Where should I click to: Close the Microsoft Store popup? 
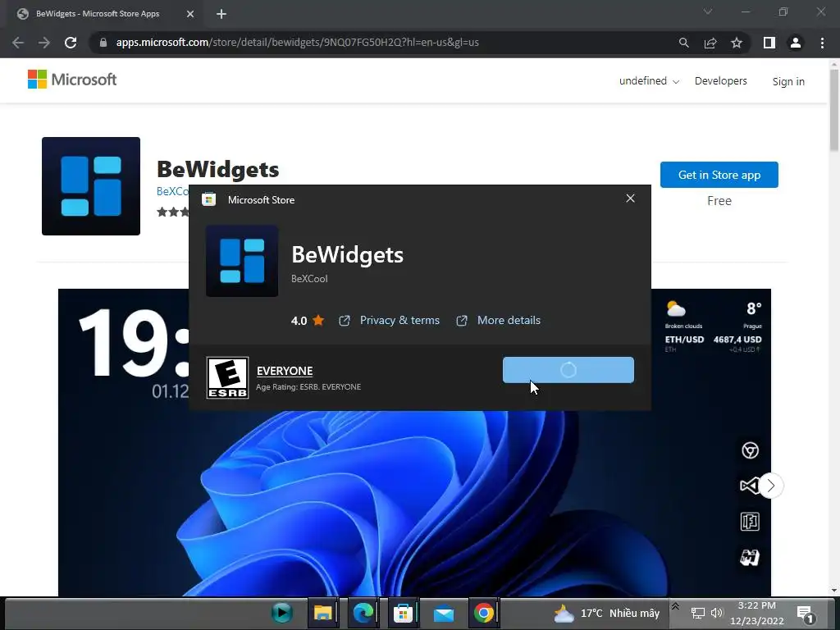tap(631, 199)
